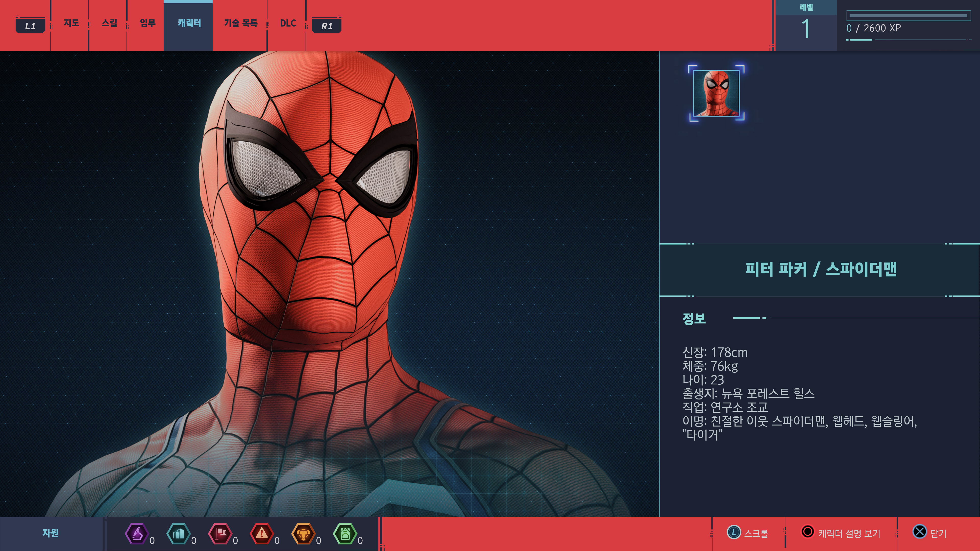Open the 지도 tab
The width and height of the screenshot is (980, 551).
71,23
